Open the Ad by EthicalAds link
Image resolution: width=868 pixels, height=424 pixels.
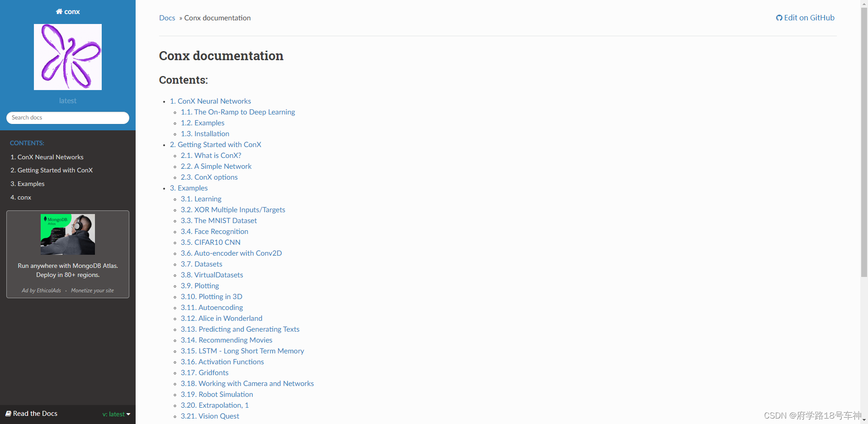click(x=41, y=291)
